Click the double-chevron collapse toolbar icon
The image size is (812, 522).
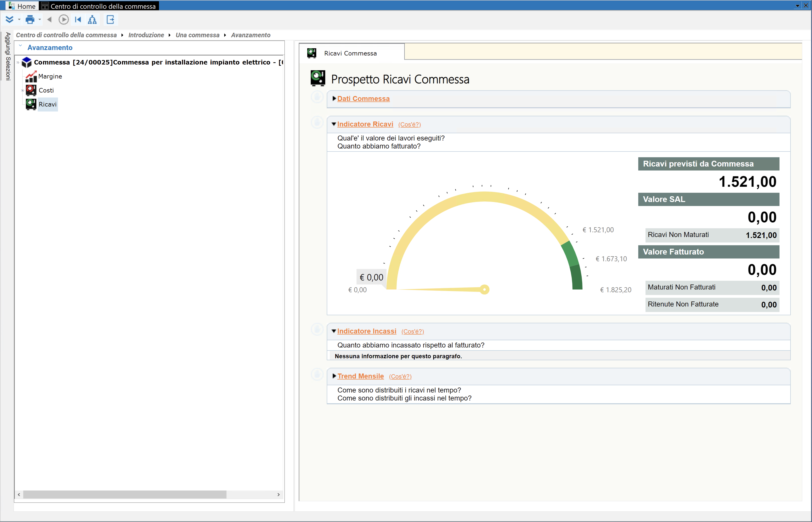[9, 20]
